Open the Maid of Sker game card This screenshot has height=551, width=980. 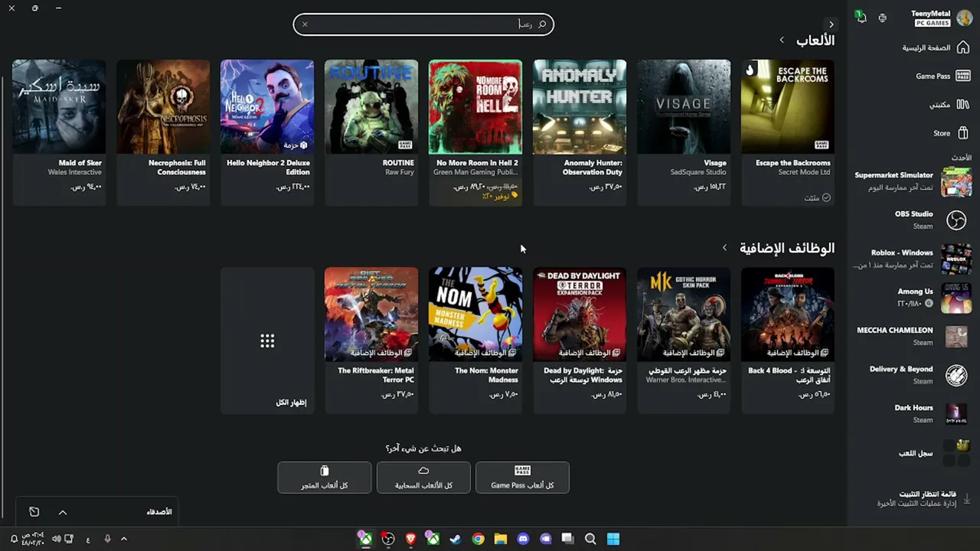coord(59,132)
